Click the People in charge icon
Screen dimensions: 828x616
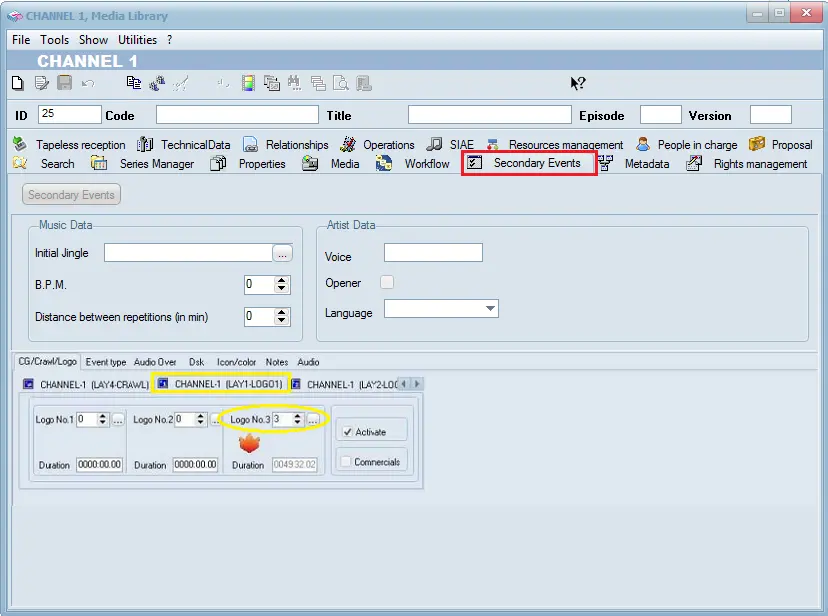pos(643,144)
